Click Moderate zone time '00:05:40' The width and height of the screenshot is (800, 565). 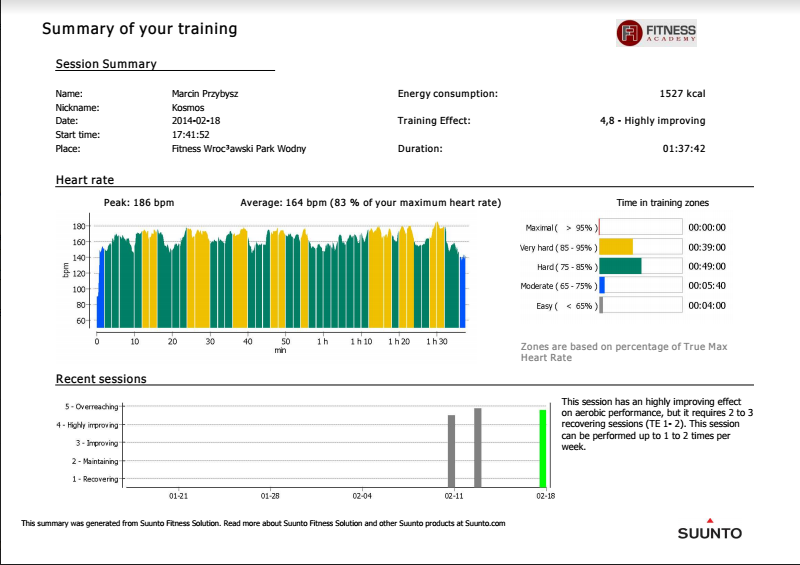[707, 286]
